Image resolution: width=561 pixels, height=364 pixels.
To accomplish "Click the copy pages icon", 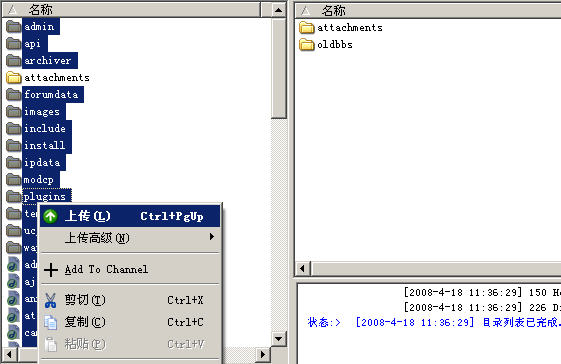I will pyautogui.click(x=50, y=322).
